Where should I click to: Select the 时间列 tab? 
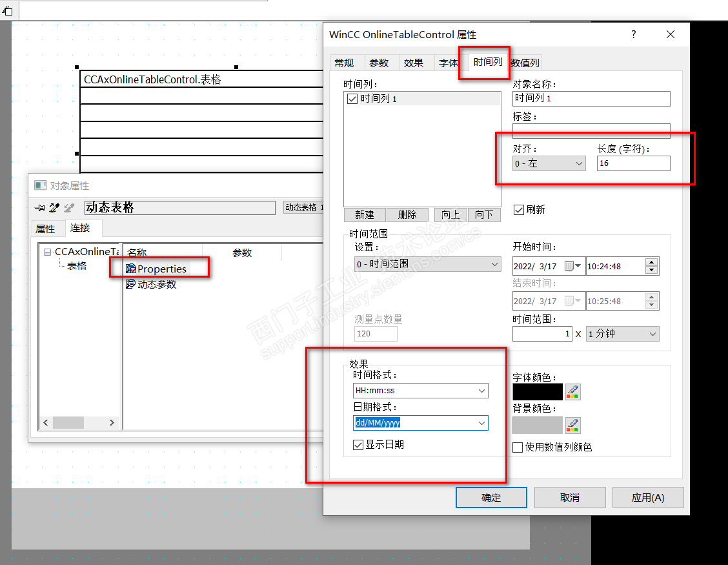pyautogui.click(x=487, y=62)
